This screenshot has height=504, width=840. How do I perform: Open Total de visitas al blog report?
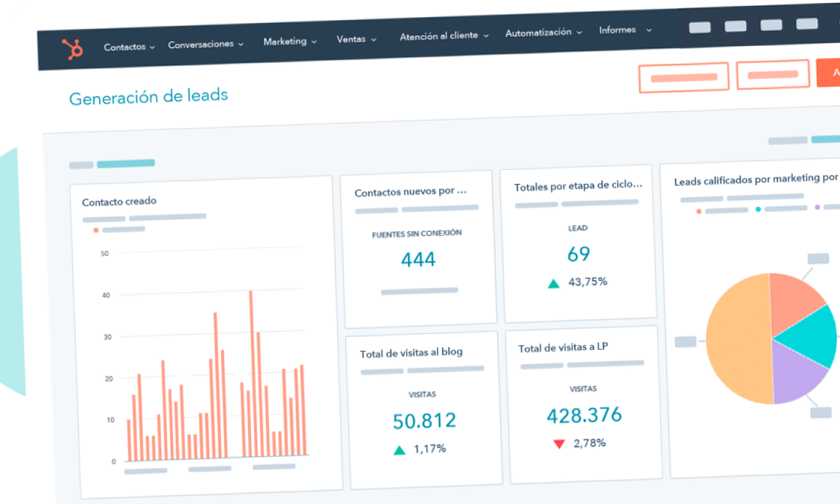tap(411, 353)
